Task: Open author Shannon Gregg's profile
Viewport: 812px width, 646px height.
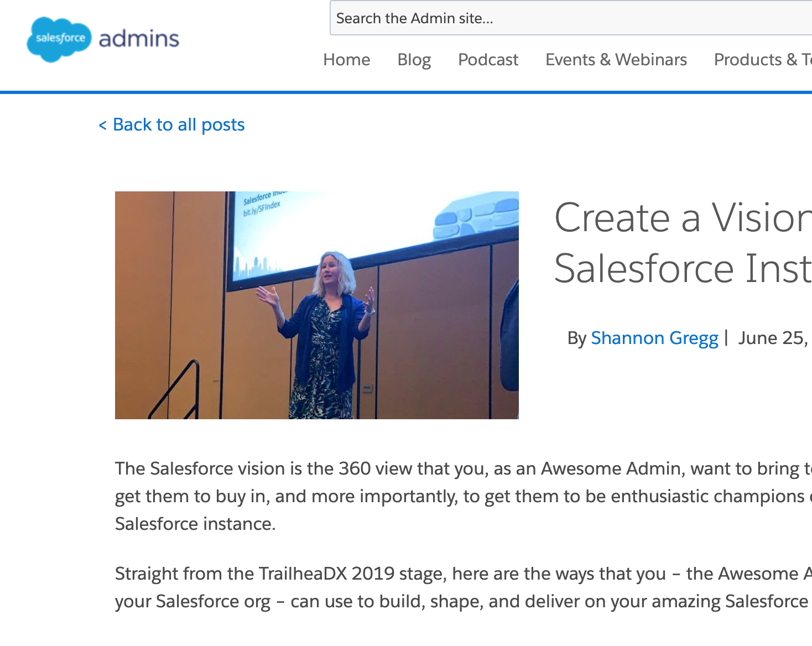Action: [654, 338]
